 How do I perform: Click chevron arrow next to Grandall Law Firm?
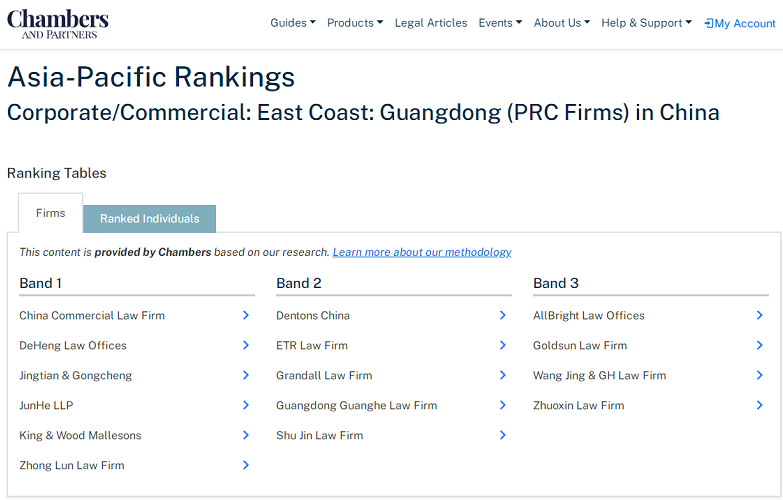point(503,375)
